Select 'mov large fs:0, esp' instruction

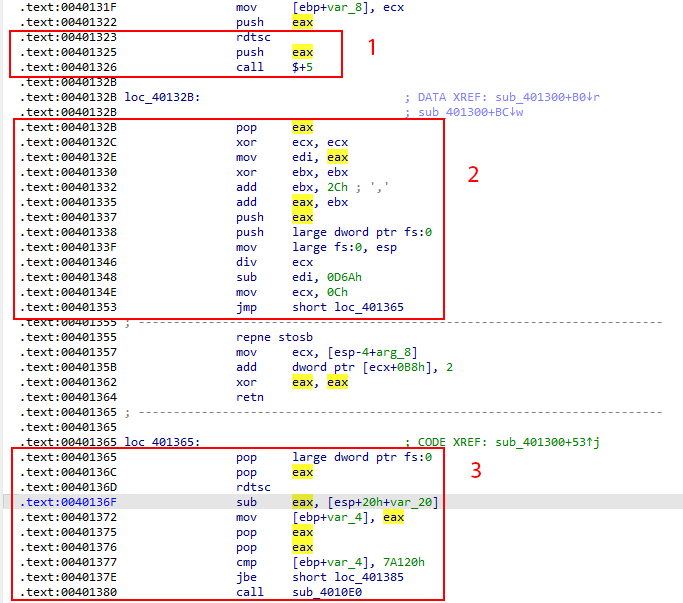(x=316, y=247)
